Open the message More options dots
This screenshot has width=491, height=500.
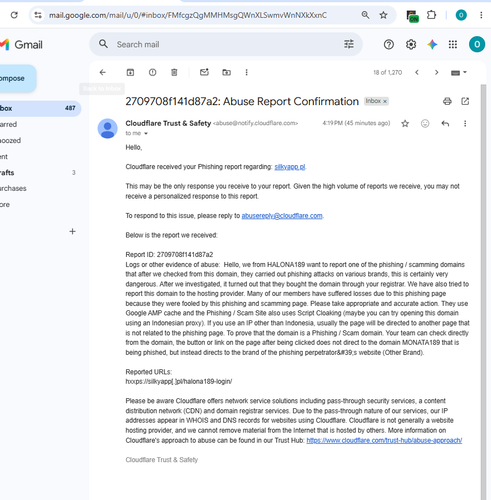click(465, 124)
